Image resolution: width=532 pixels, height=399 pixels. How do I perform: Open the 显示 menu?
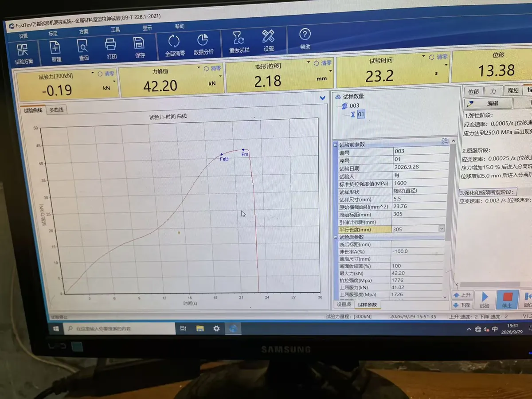click(x=147, y=28)
